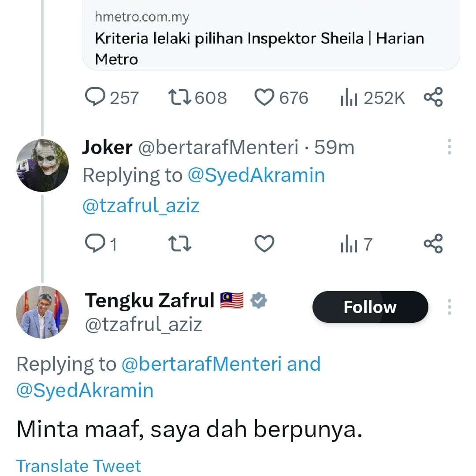Open more options for Joker's tweet
The image size is (476, 476).
[x=449, y=147]
